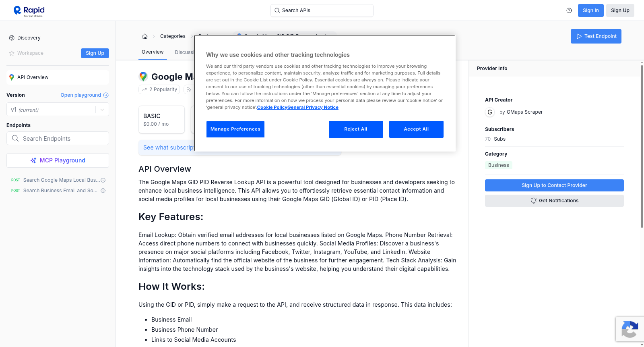
Task: Click the Test Endpoint button
Action: coord(596,36)
